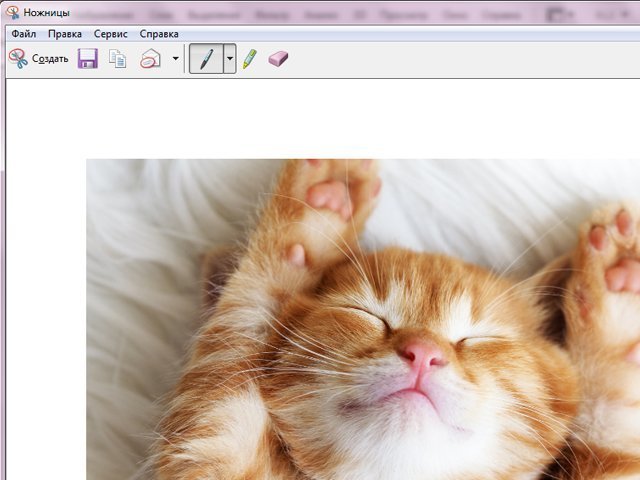
Task: Open the Pen options dropdown arrow
Action: click(230, 59)
